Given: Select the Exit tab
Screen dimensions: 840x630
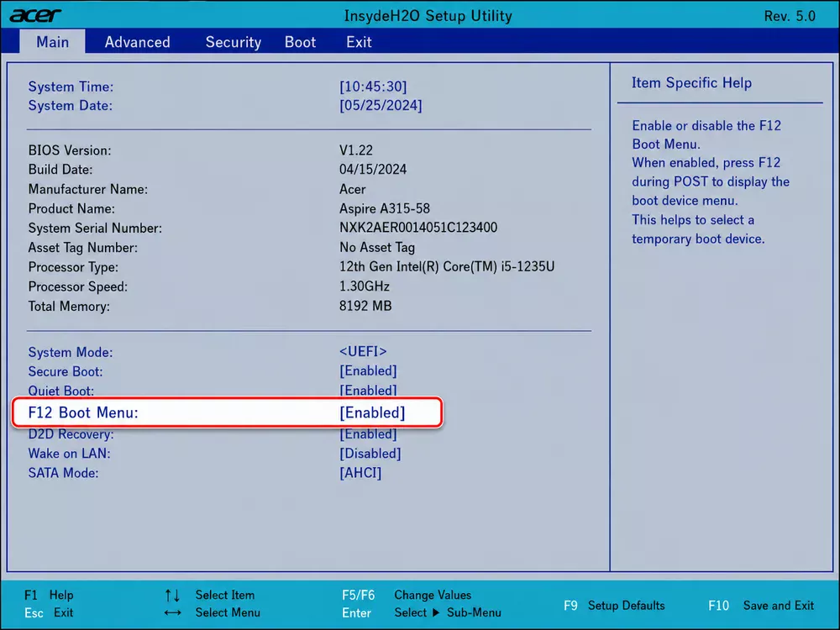Looking at the screenshot, I should tap(359, 42).
